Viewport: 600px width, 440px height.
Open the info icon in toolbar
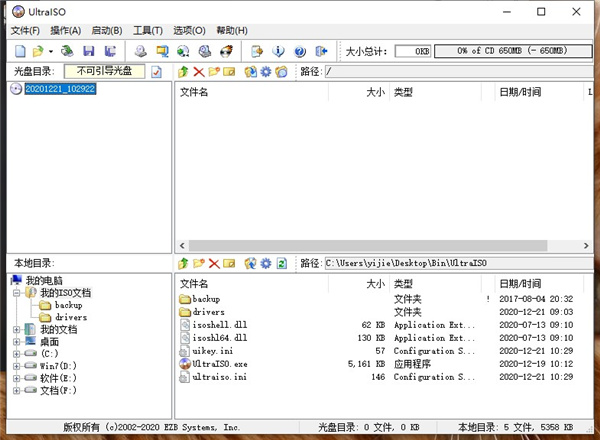pos(278,50)
